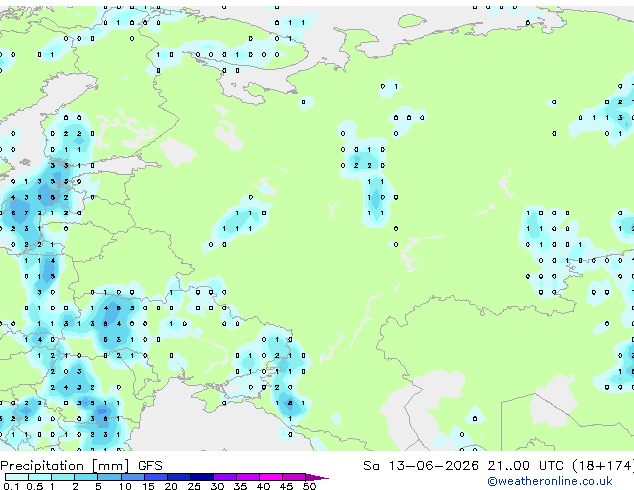Select the 5–10 mm legend color swatch
The height and width of the screenshot is (490, 634).
[x=109, y=477]
